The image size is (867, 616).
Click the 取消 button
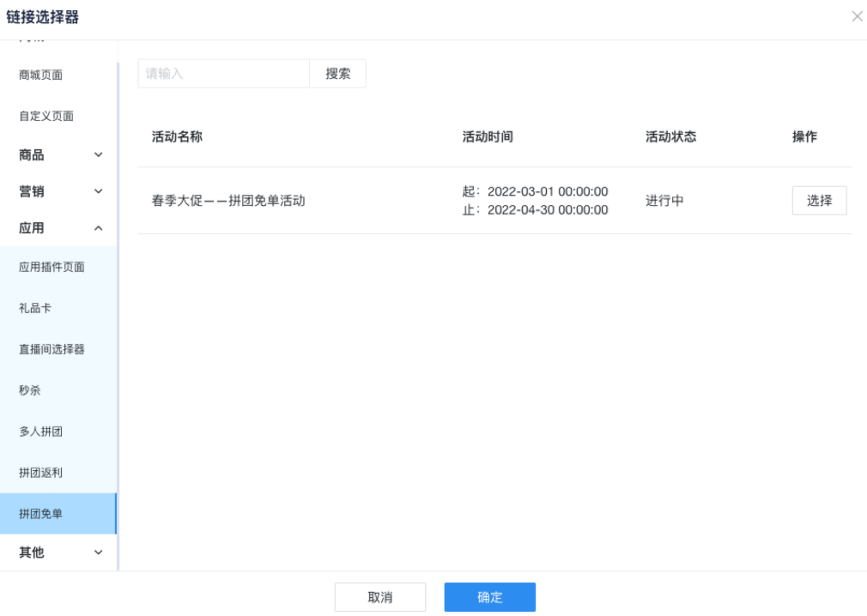coord(379,597)
